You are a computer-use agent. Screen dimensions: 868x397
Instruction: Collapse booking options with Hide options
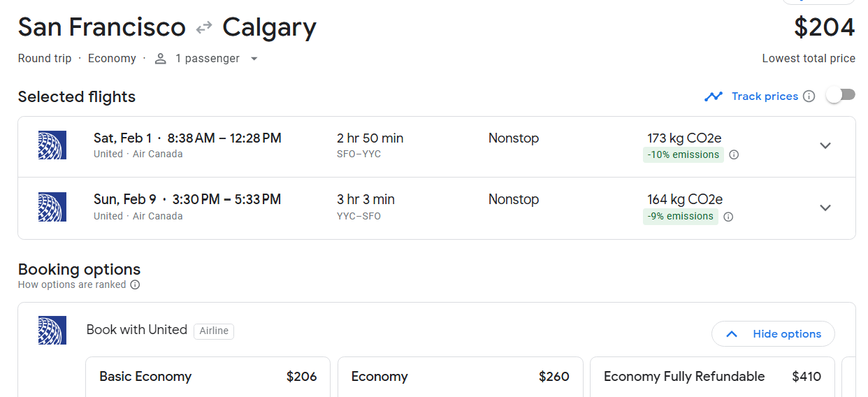(773, 334)
